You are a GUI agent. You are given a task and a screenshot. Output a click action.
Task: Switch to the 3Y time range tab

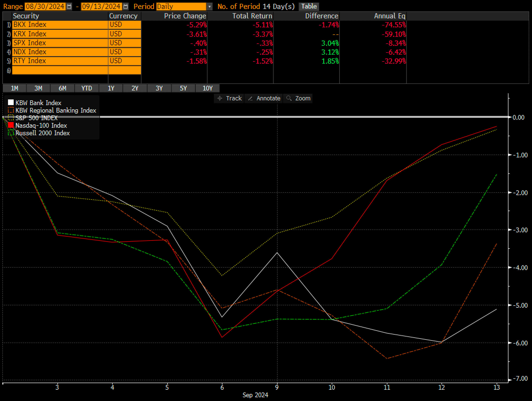coord(159,88)
